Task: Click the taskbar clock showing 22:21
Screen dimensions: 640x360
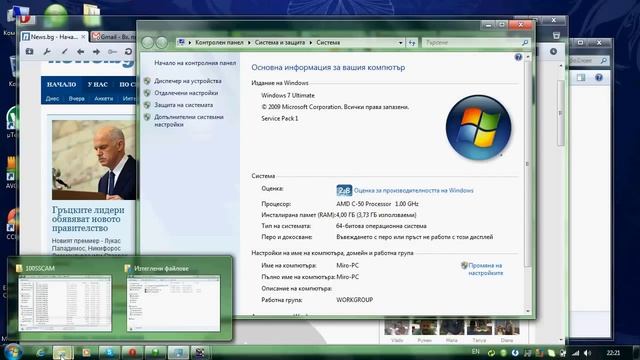Action: [613, 353]
